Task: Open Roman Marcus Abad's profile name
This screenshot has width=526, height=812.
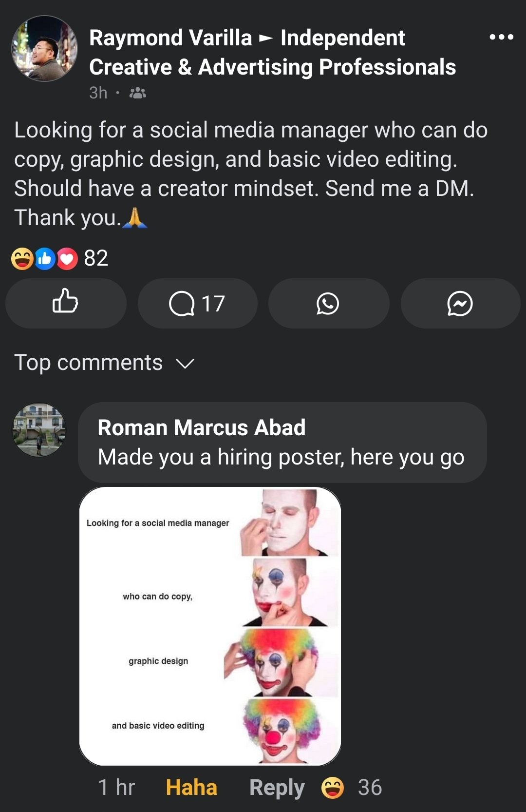Action: pyautogui.click(x=202, y=427)
